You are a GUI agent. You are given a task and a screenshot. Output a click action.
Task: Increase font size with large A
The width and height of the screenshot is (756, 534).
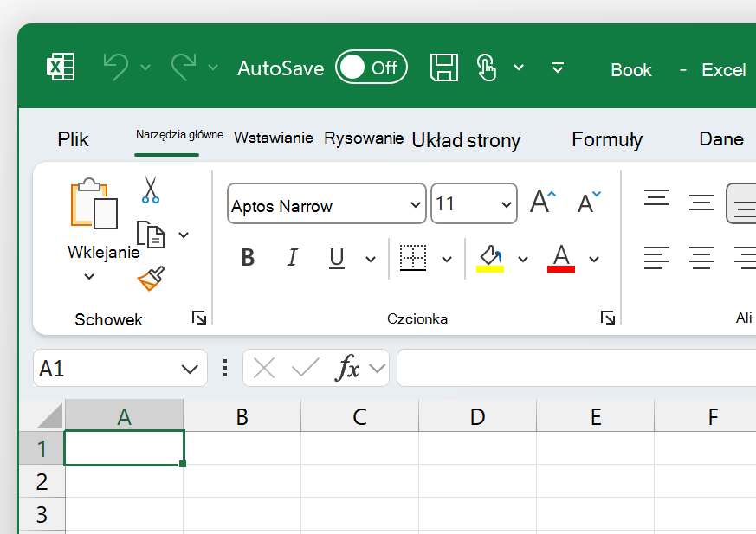pyautogui.click(x=543, y=202)
